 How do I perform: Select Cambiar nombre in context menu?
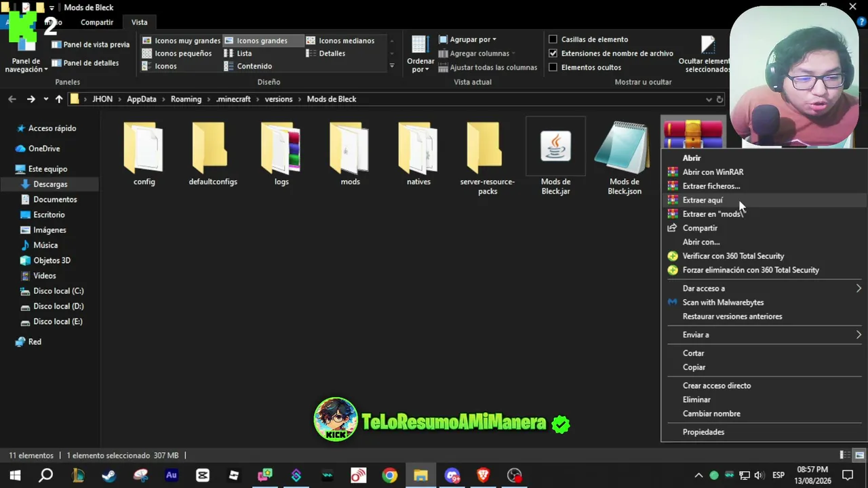[764, 413]
